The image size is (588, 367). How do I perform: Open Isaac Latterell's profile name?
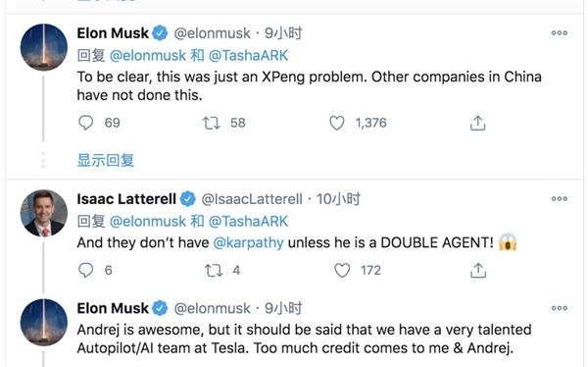126,199
